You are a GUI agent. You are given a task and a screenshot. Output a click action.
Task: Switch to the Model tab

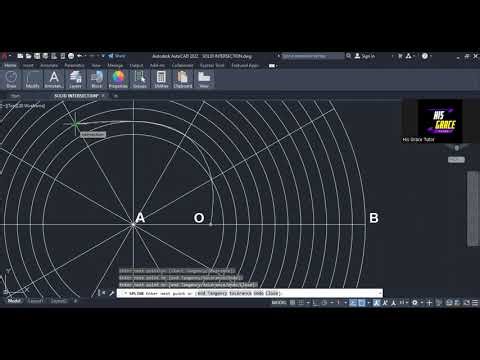[14, 301]
